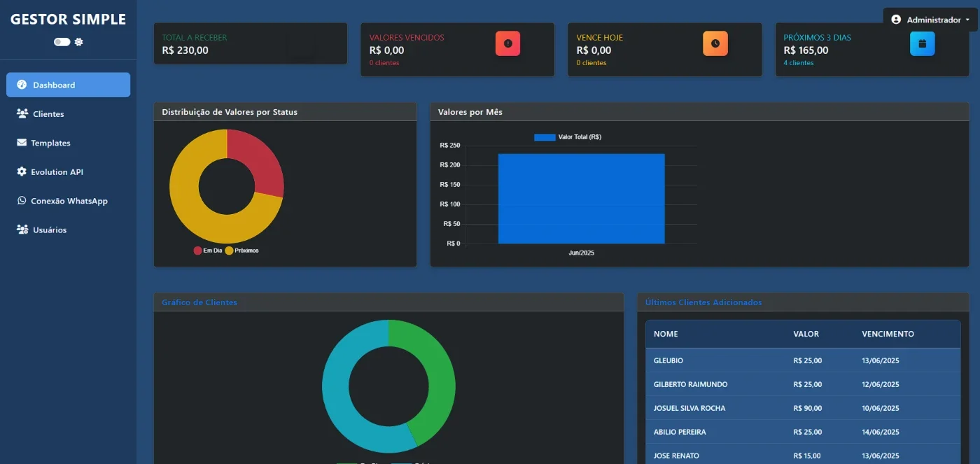Click the VENCIMENTO column header
The height and width of the screenshot is (464, 980).
click(888, 334)
